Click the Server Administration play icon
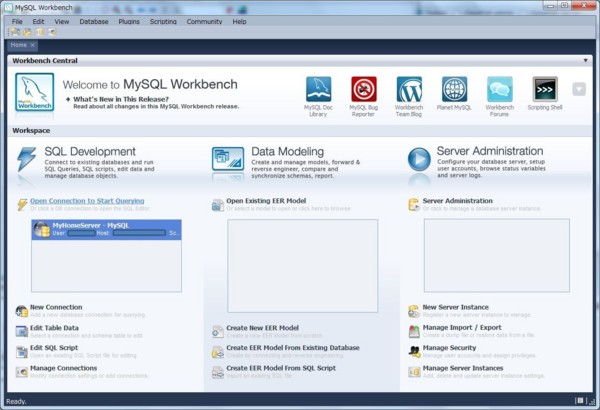Image resolution: width=600 pixels, height=410 pixels. click(x=419, y=159)
